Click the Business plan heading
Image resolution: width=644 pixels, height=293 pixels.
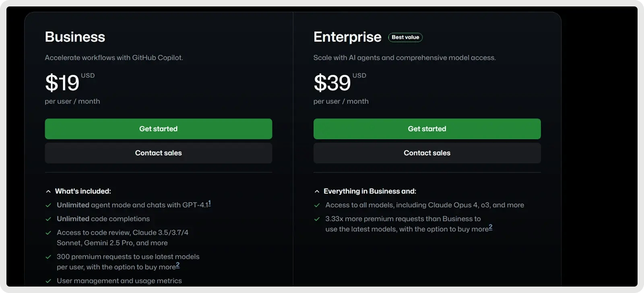tap(75, 37)
